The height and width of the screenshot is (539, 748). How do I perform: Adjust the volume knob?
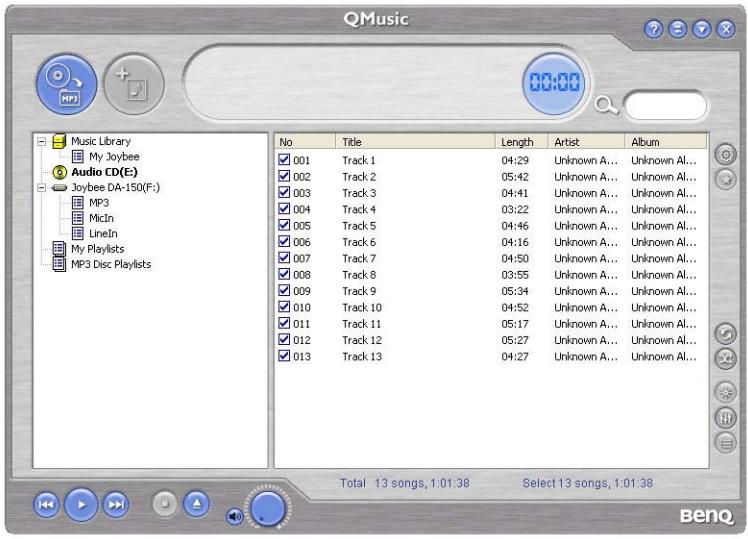[268, 508]
